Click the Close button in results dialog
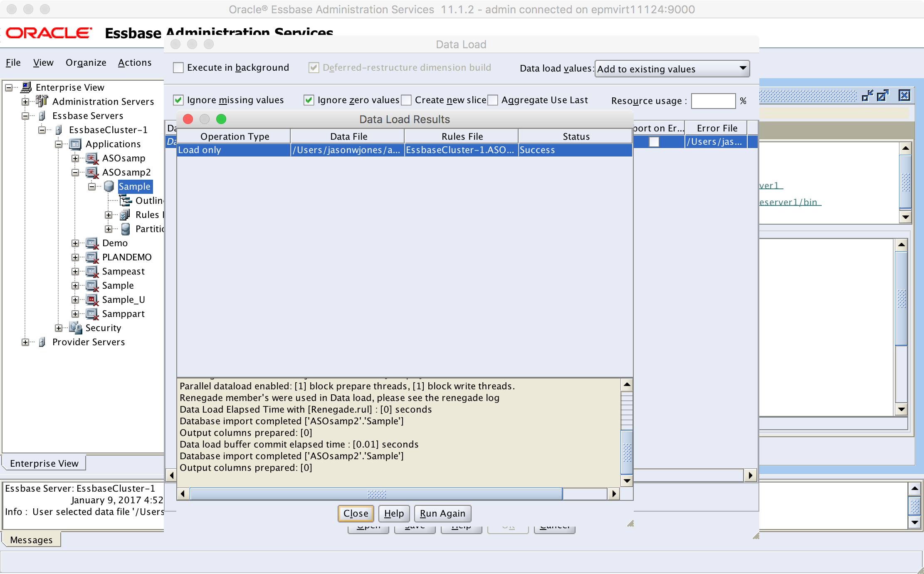The image size is (924, 574). pyautogui.click(x=356, y=513)
